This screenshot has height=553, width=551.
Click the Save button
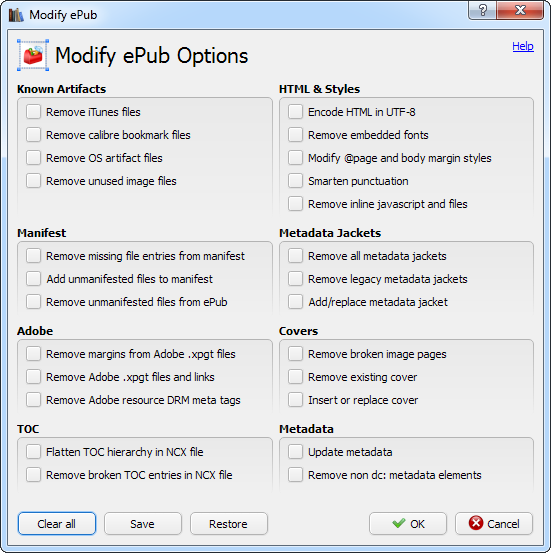(143, 524)
